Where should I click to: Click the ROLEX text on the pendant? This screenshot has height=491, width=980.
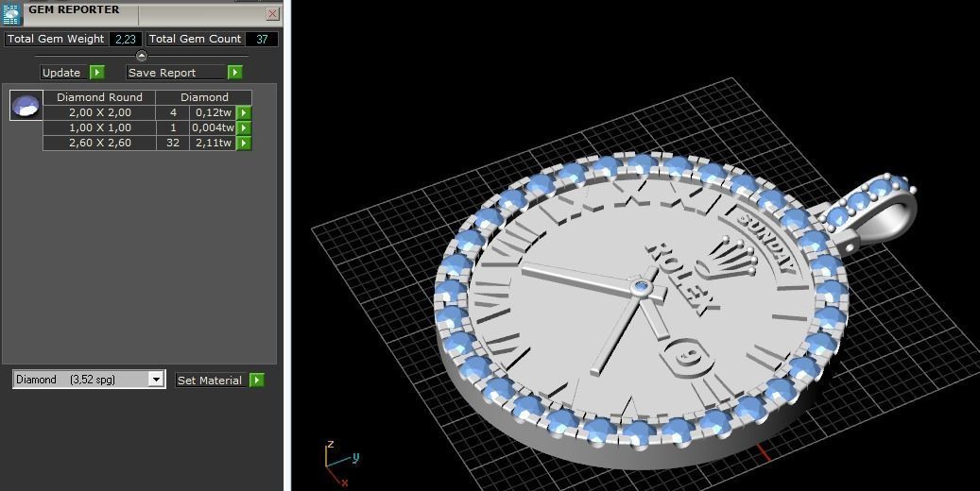[681, 279]
